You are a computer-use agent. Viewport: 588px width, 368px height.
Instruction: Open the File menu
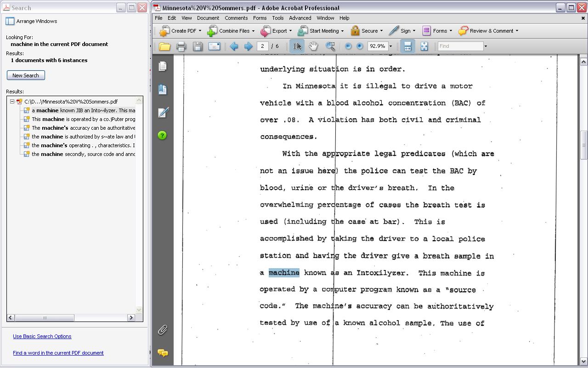coord(158,18)
